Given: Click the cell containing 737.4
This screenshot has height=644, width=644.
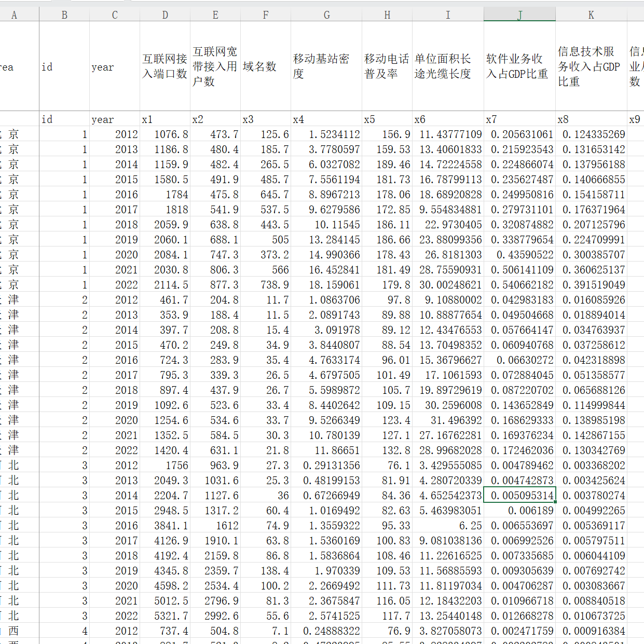Looking at the screenshot, I should point(165,631).
